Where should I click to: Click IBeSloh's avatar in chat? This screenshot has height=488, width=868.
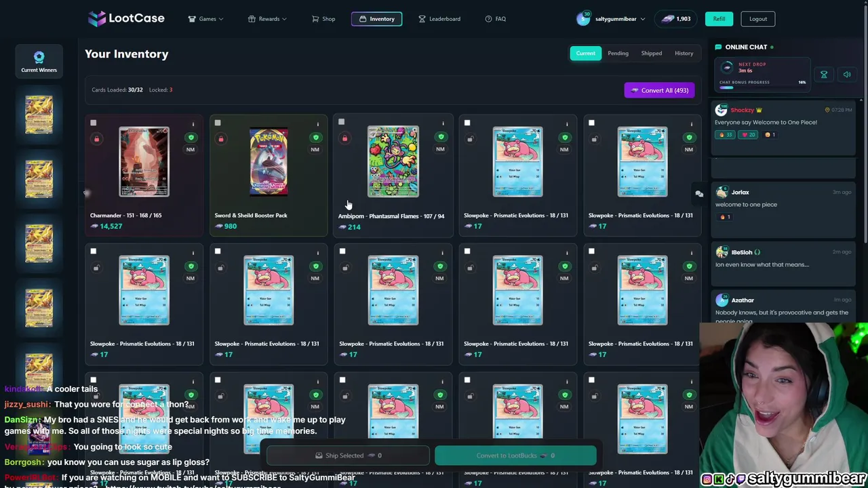[722, 252]
